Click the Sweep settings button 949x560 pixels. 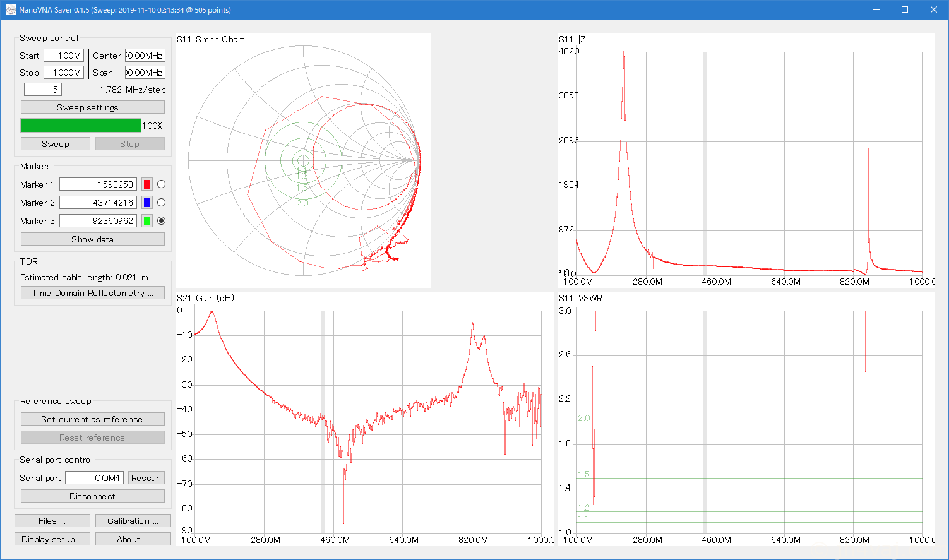pyautogui.click(x=93, y=107)
